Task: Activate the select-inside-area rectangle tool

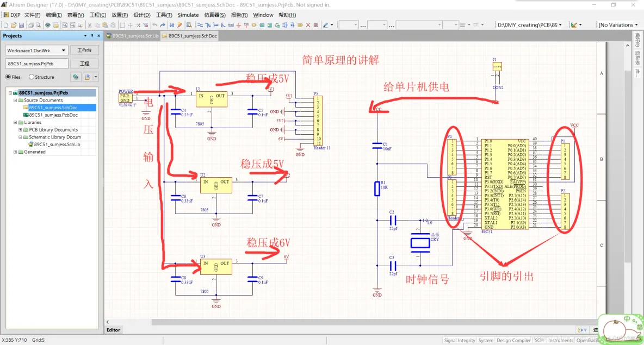Action: (x=122, y=25)
